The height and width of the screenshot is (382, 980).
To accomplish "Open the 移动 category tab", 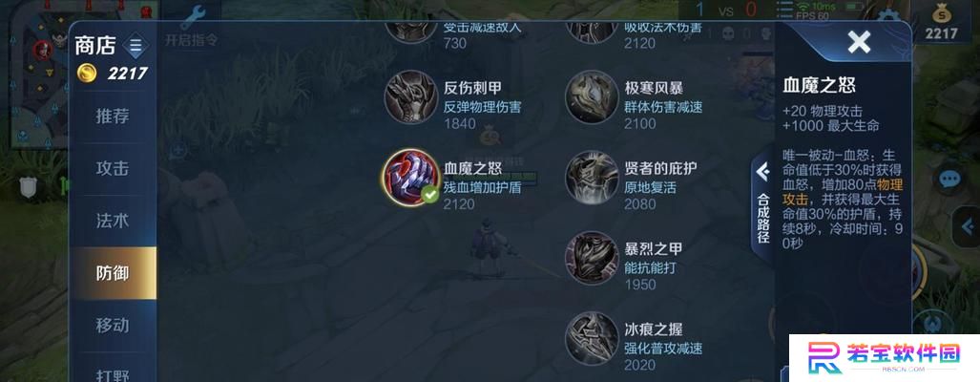I will coord(113,325).
